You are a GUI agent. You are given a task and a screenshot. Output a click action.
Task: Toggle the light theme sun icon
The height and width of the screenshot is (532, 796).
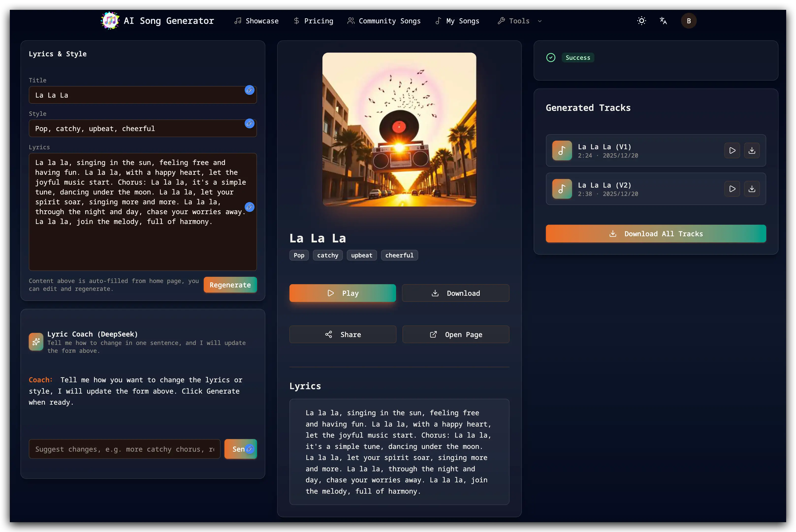pos(641,21)
